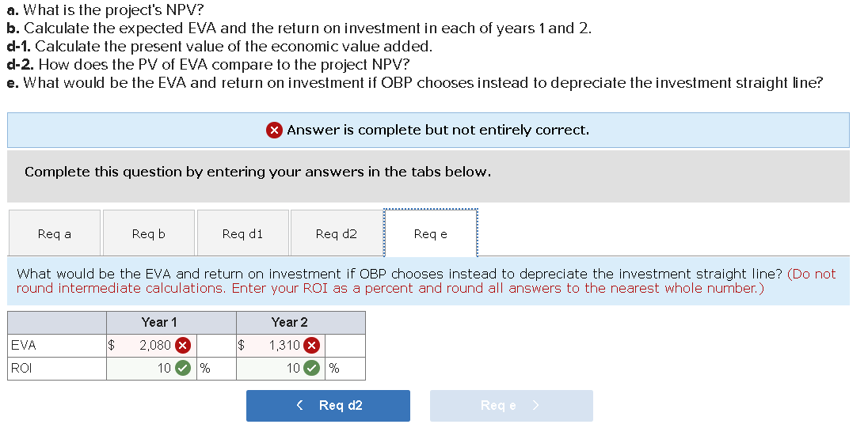Go back with the Req d2 button
The image size is (868, 428).
pos(328,406)
